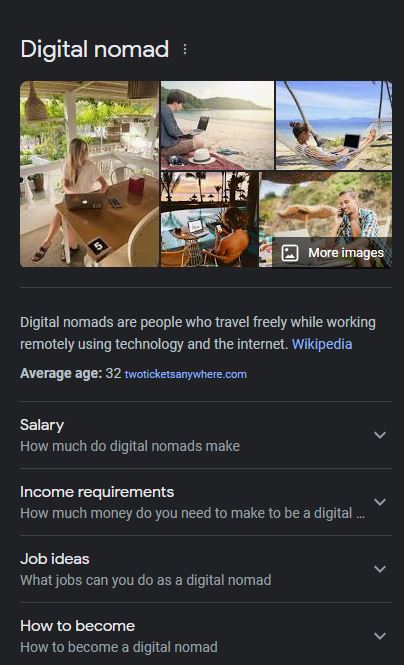Open the twoticketsanywhere.com source link
404x665 pixels.
coord(186,374)
